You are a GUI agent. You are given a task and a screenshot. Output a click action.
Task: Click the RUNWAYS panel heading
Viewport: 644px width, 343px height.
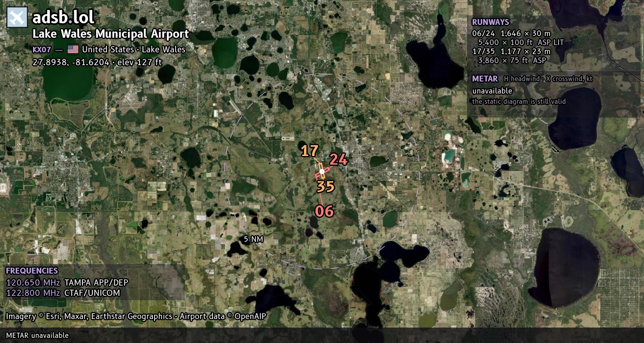click(x=490, y=22)
